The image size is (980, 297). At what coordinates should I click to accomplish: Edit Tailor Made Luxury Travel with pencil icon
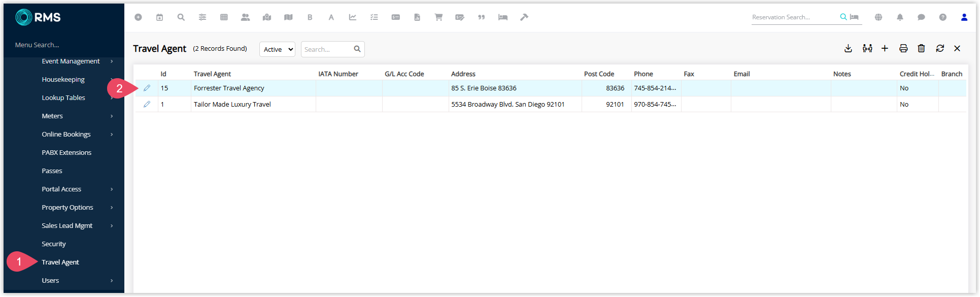(147, 104)
